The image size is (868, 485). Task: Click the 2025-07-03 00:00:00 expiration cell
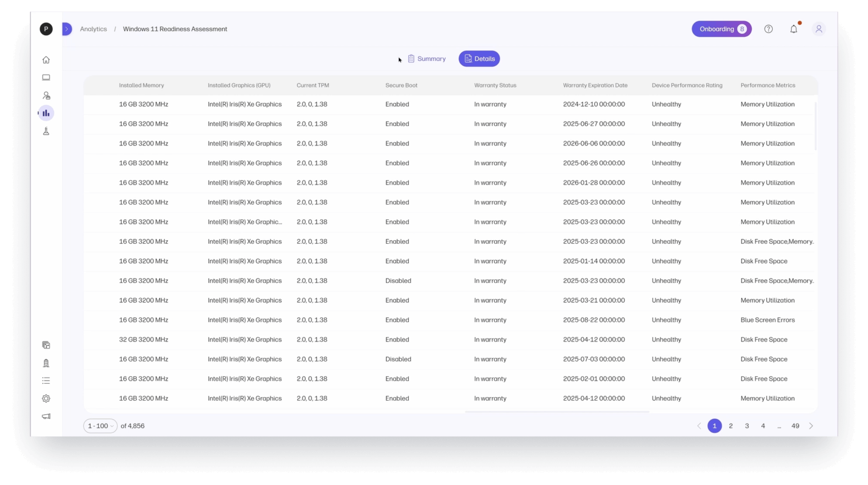594,359
